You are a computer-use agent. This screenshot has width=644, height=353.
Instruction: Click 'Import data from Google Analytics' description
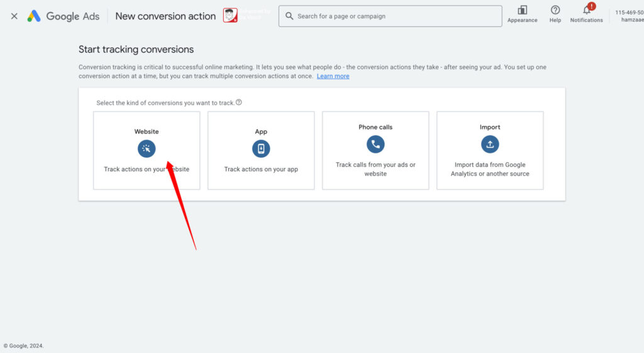click(x=490, y=169)
